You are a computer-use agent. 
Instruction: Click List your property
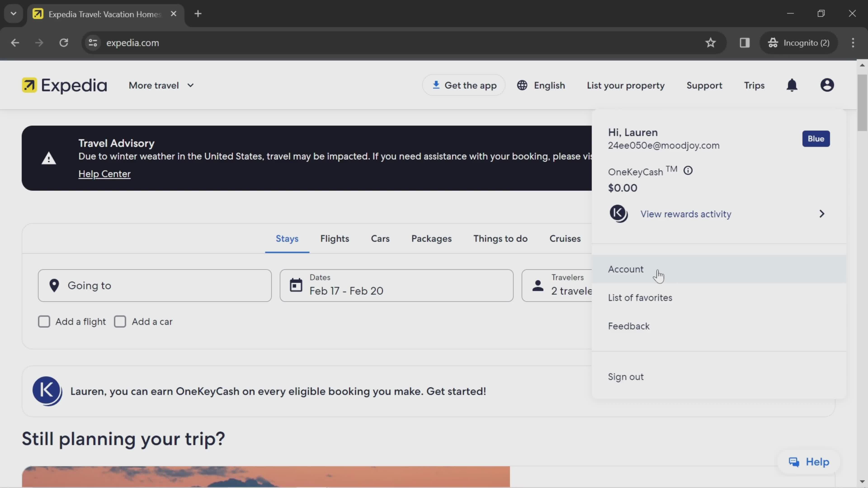626,86
